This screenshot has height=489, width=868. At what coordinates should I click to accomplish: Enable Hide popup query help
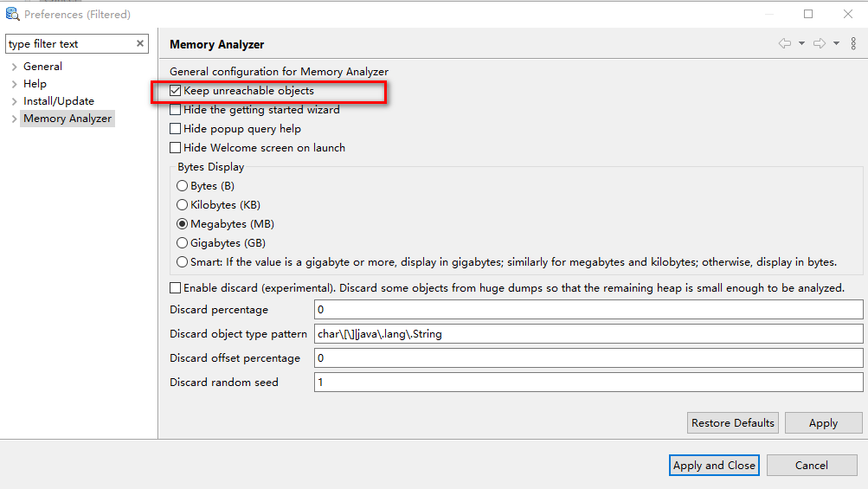coord(175,128)
